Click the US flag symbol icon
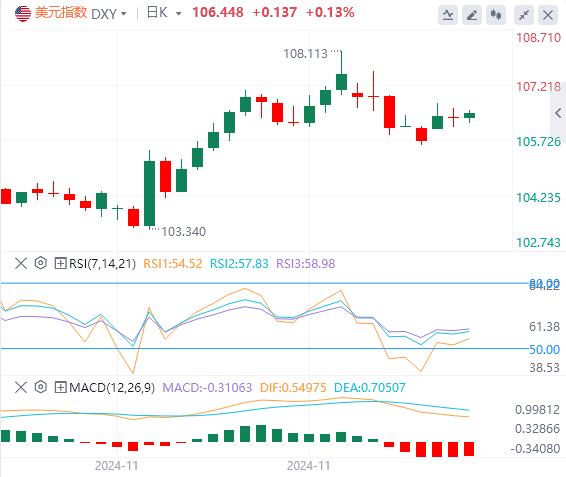 pyautogui.click(x=23, y=14)
